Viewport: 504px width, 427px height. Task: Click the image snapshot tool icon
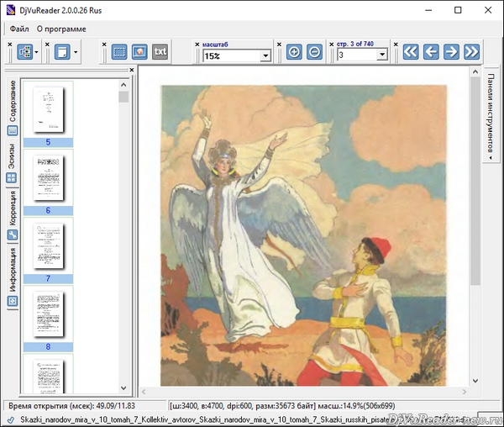coord(139,52)
